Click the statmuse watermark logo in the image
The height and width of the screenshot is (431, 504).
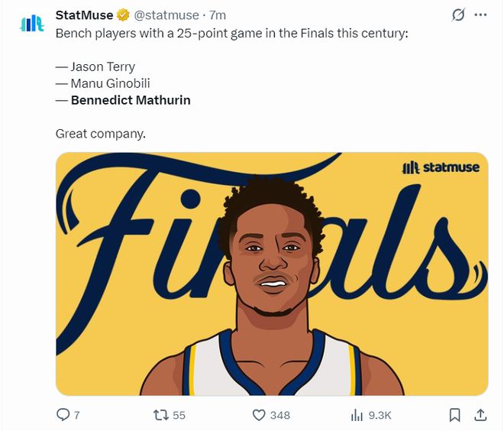[442, 167]
